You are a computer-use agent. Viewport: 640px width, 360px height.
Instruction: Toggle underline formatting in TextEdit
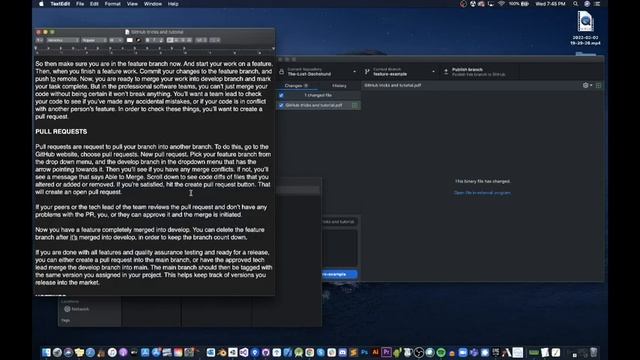pos(161,40)
